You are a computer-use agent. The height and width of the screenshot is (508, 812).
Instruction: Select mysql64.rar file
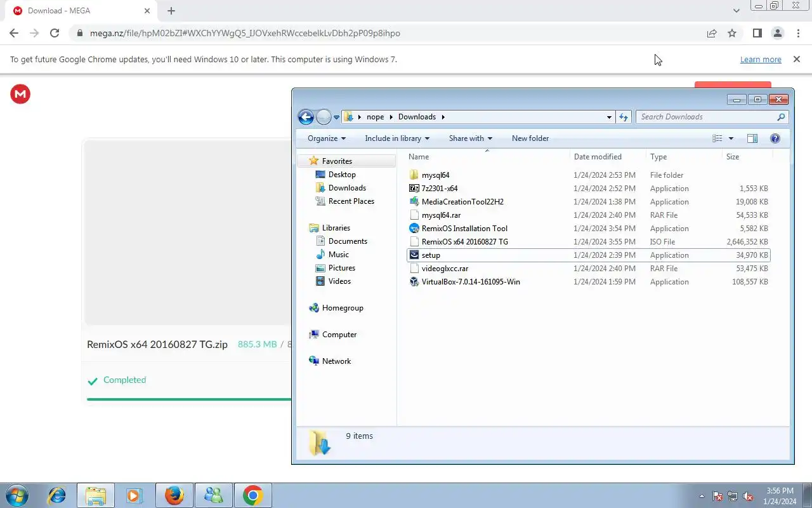[441, 215]
